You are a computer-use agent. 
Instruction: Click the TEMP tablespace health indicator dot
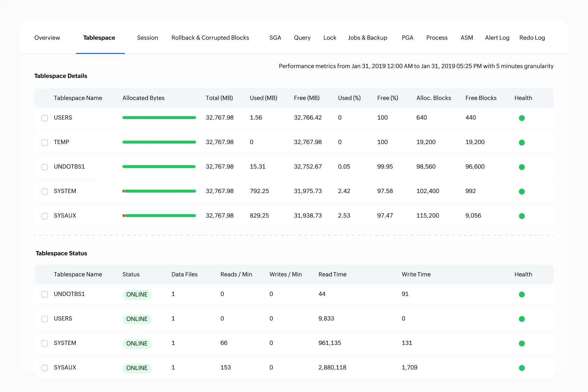(x=522, y=142)
